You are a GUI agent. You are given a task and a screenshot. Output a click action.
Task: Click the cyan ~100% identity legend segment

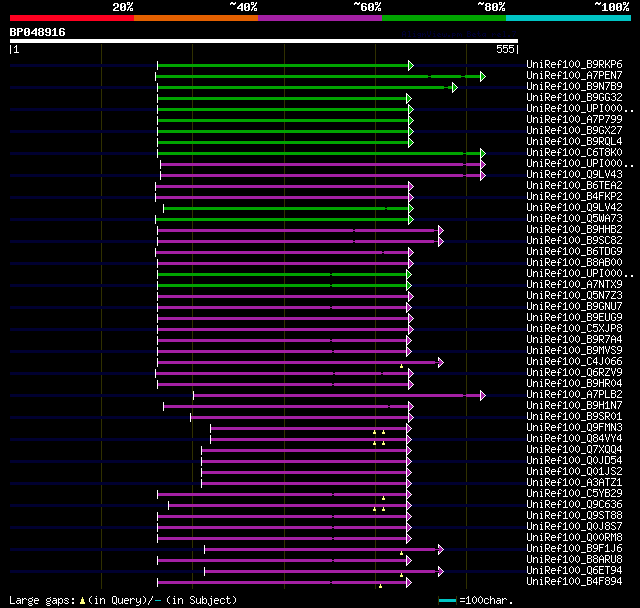(568, 18)
